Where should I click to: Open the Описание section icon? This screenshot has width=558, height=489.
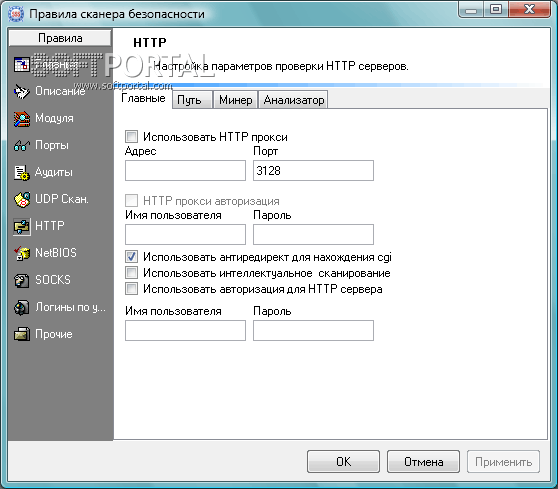pos(22,91)
